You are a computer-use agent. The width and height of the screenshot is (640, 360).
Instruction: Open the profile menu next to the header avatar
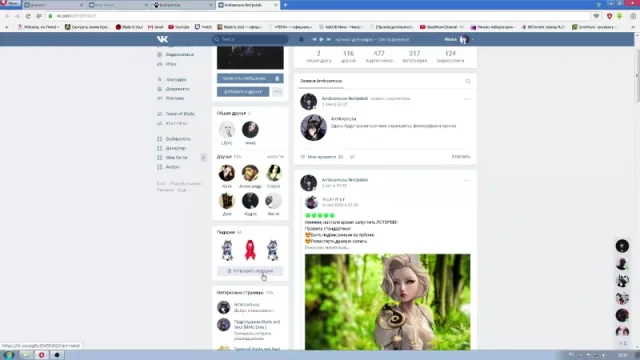(x=473, y=39)
